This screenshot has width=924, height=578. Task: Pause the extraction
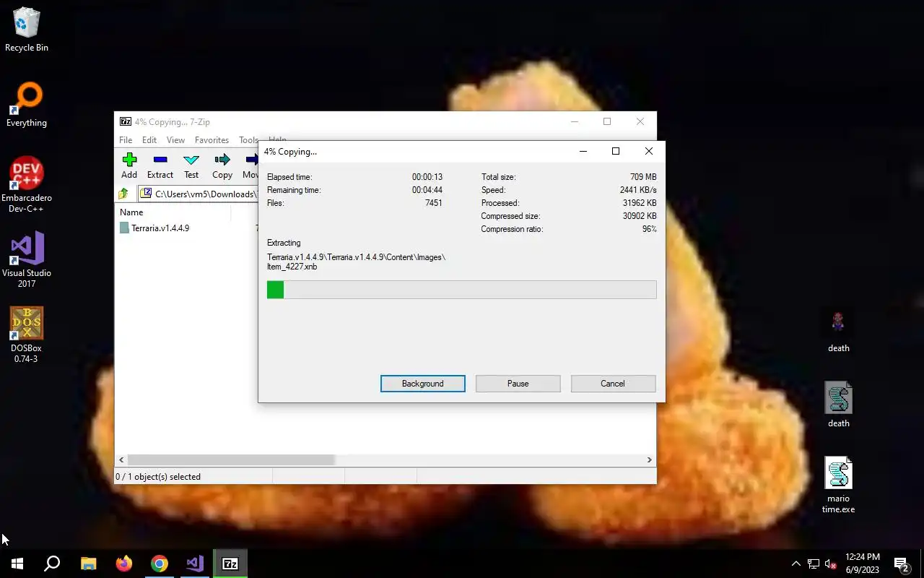coord(518,384)
